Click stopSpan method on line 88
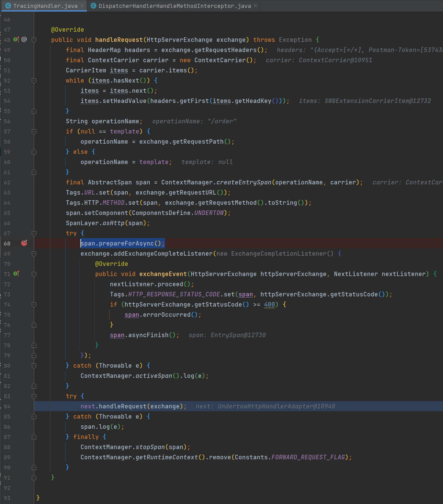Image resolution: width=443 pixels, height=504 pixels. (150, 447)
